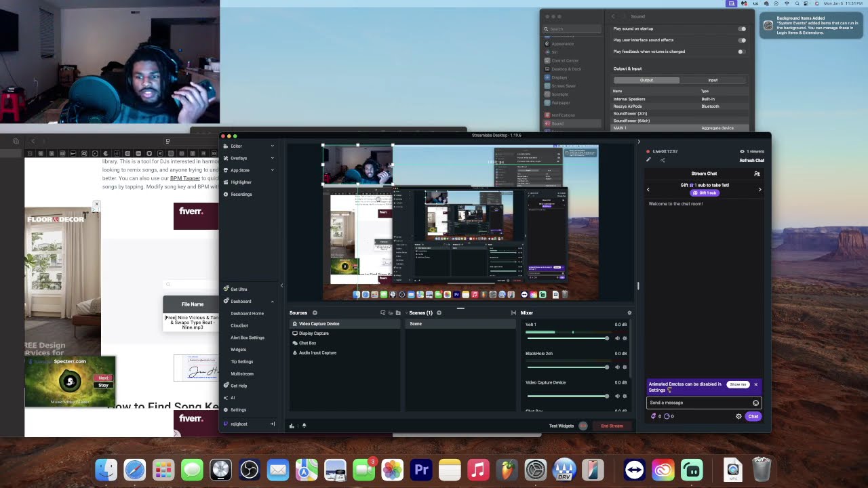Mute the Volt 1 audio channel

[617, 338]
